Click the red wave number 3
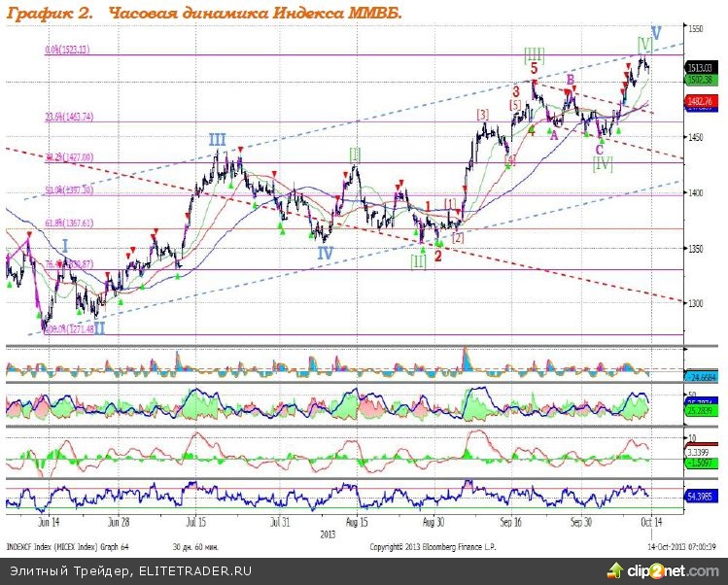 [516, 90]
